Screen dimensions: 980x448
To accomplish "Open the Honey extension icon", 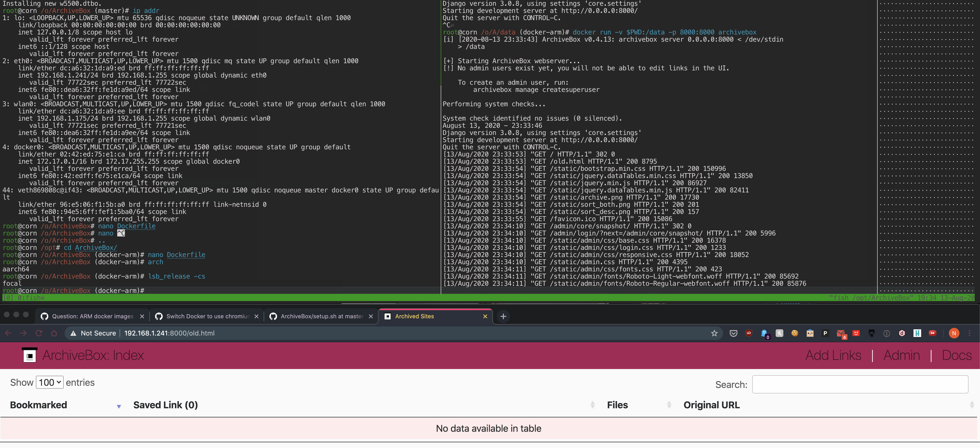I will pyautogui.click(x=780, y=333).
